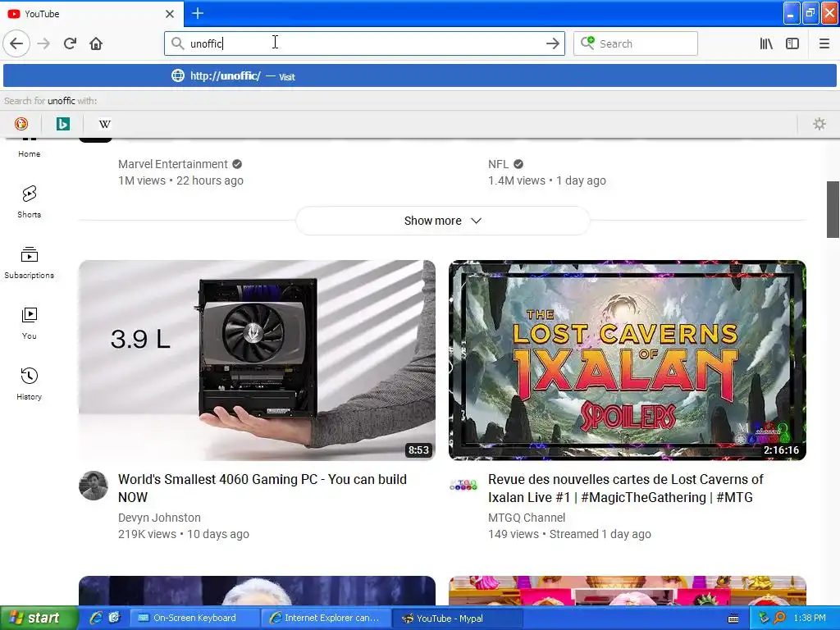Click the 1M views • 22 hours ago text
The width and height of the screenshot is (840, 630).
tap(180, 180)
